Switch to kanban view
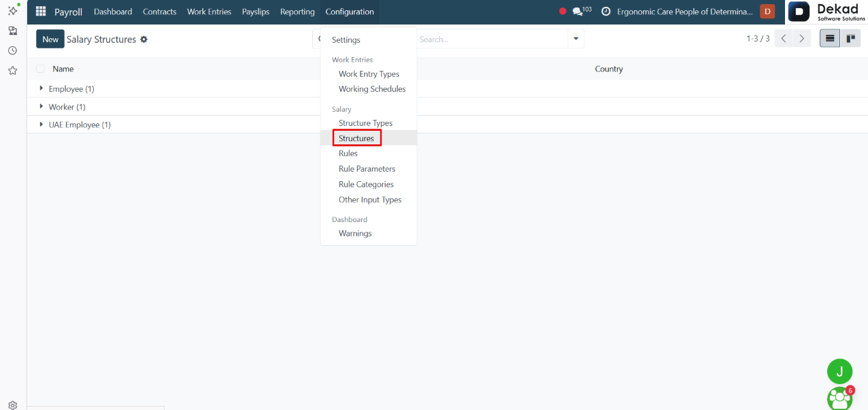The height and width of the screenshot is (410, 868). 850,39
